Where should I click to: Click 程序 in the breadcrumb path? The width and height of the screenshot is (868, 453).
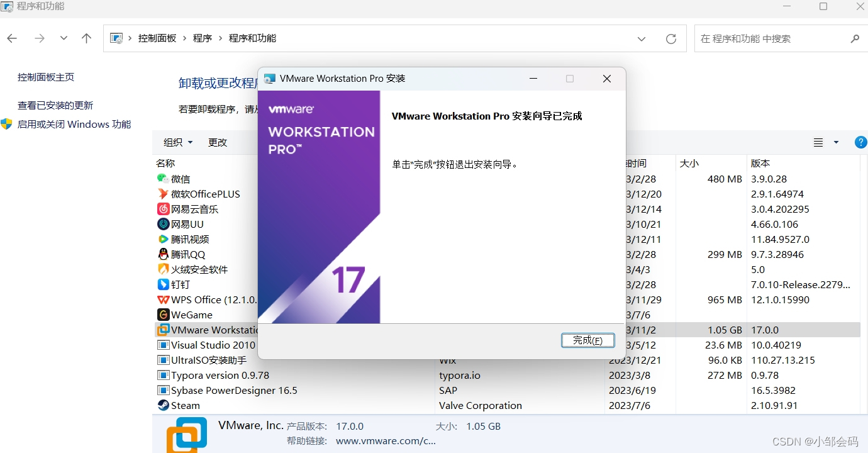[x=203, y=38]
